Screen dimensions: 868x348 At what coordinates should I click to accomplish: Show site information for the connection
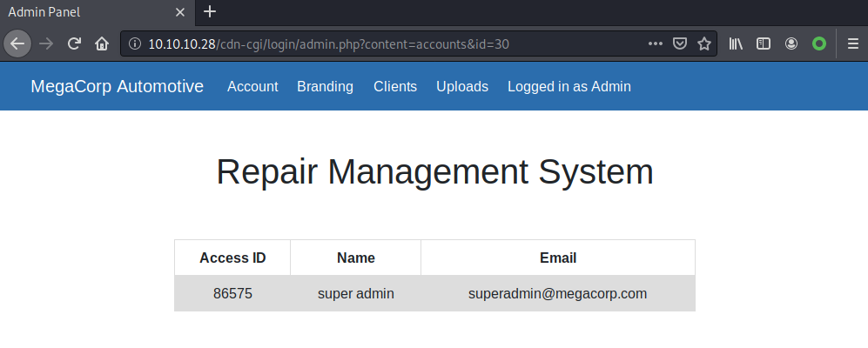tap(134, 43)
